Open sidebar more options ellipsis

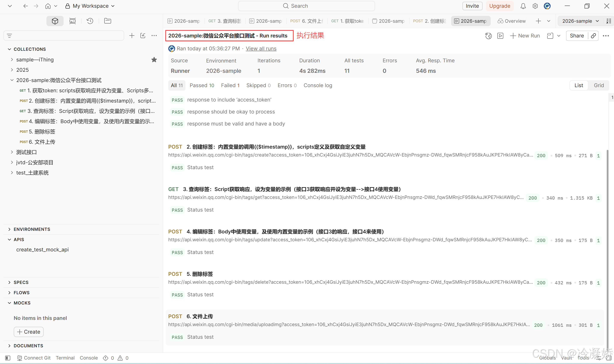click(x=154, y=36)
